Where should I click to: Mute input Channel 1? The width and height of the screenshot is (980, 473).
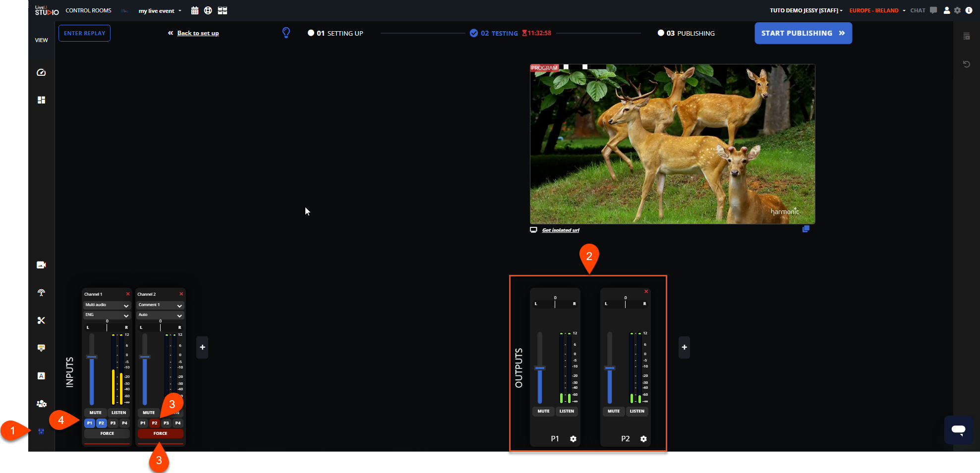(x=95, y=413)
